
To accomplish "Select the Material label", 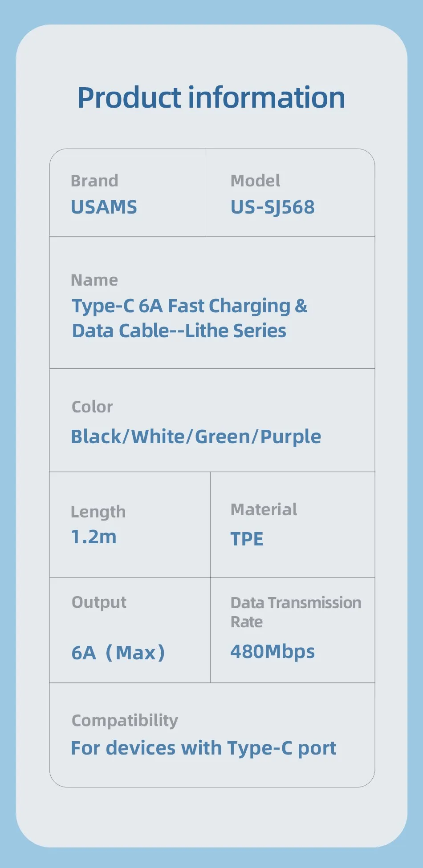I will (x=264, y=509).
